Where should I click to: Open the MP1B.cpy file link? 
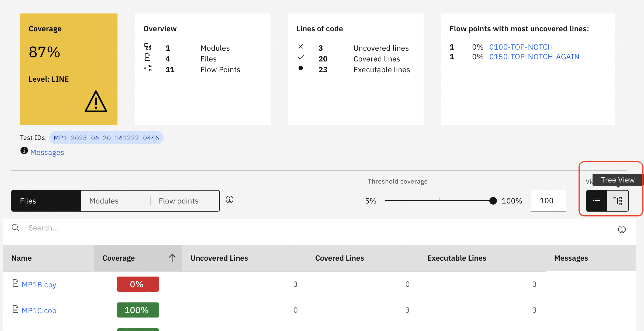click(39, 284)
